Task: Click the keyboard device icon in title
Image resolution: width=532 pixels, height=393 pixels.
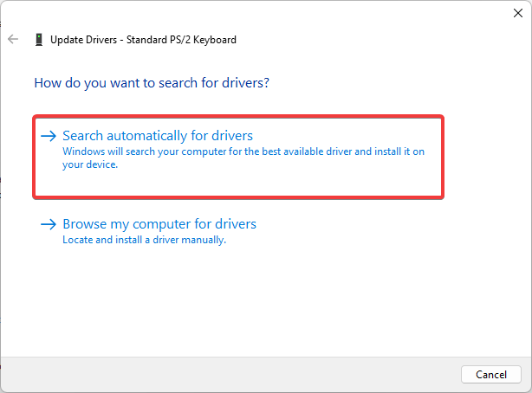Action: (39, 40)
